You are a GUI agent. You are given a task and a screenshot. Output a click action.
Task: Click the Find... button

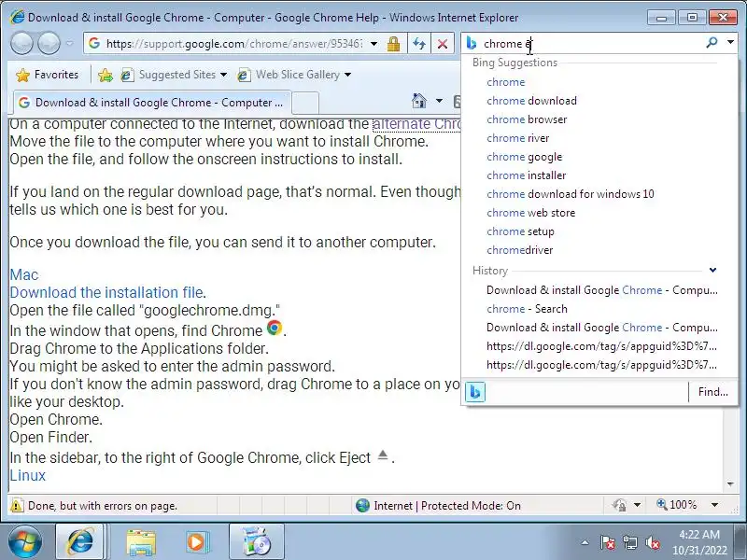(712, 392)
